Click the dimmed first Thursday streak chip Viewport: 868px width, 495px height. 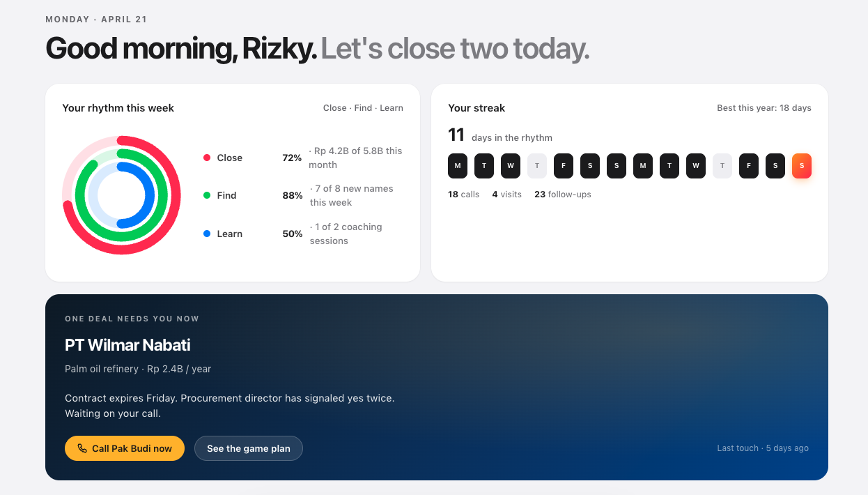[537, 166]
